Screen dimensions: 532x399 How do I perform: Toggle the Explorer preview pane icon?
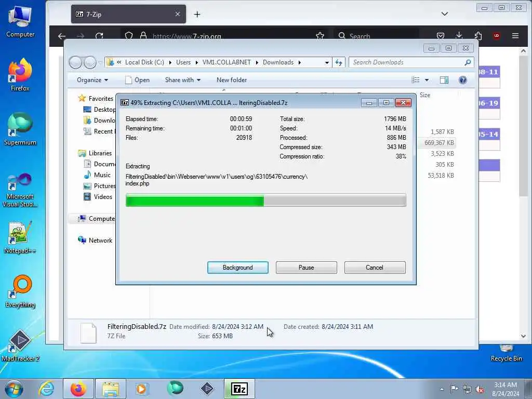(x=444, y=80)
